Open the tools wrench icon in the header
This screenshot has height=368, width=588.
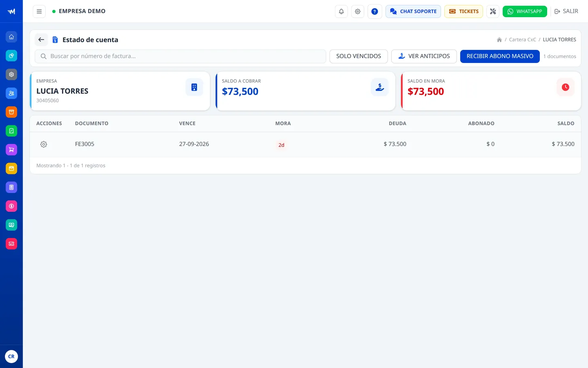493,11
